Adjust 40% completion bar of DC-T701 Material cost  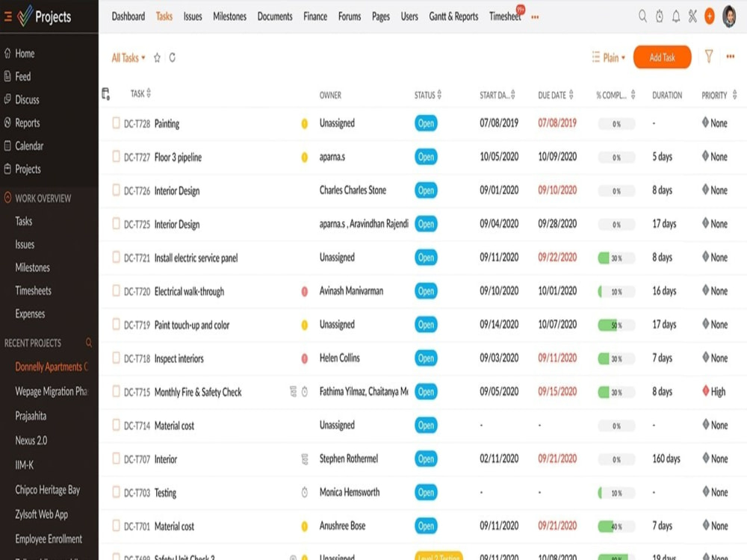[616, 526]
